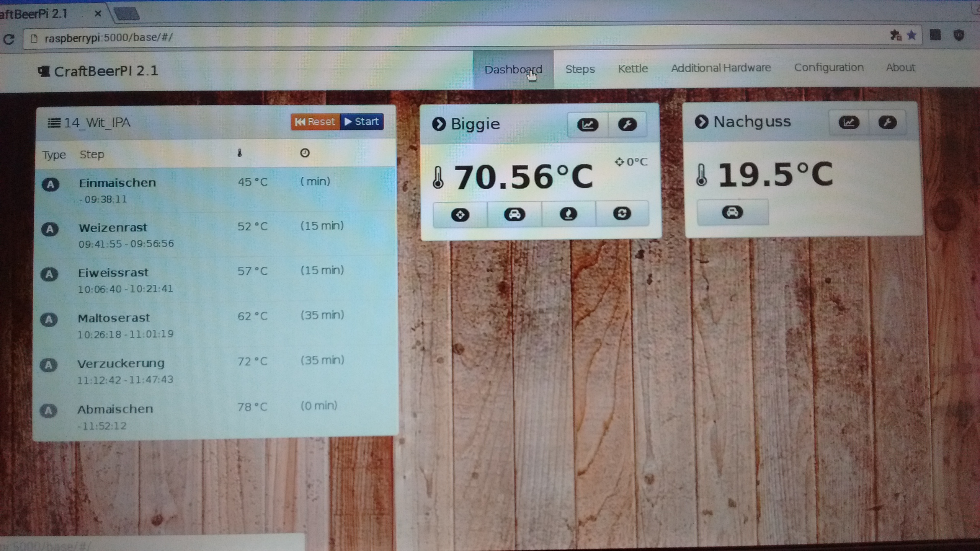Open the Configuration menu item

point(829,68)
